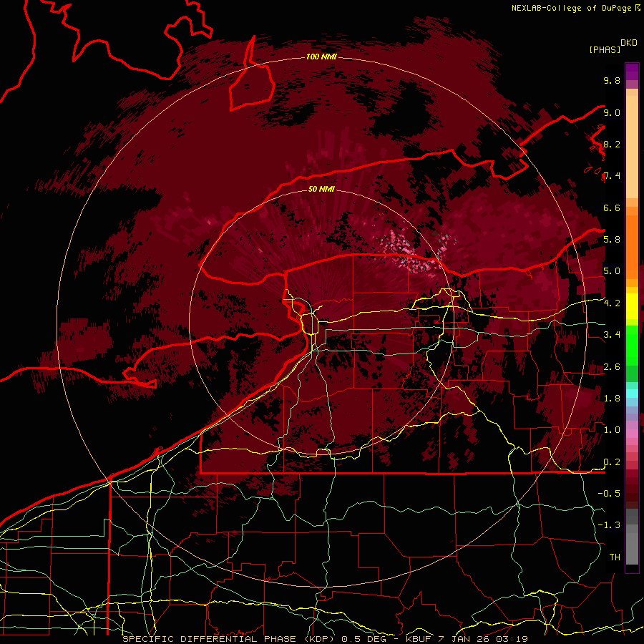
Task: Click the 2.6 value on the scale
Action: pos(612,367)
